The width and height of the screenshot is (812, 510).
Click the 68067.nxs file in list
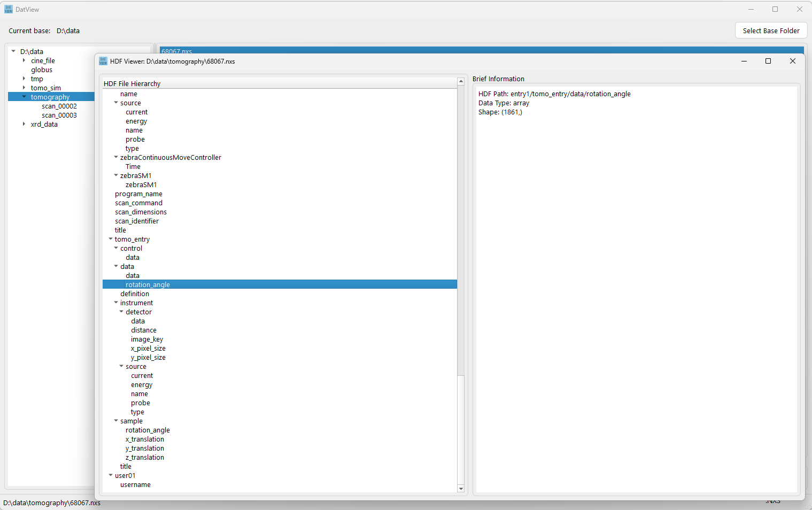tap(177, 51)
